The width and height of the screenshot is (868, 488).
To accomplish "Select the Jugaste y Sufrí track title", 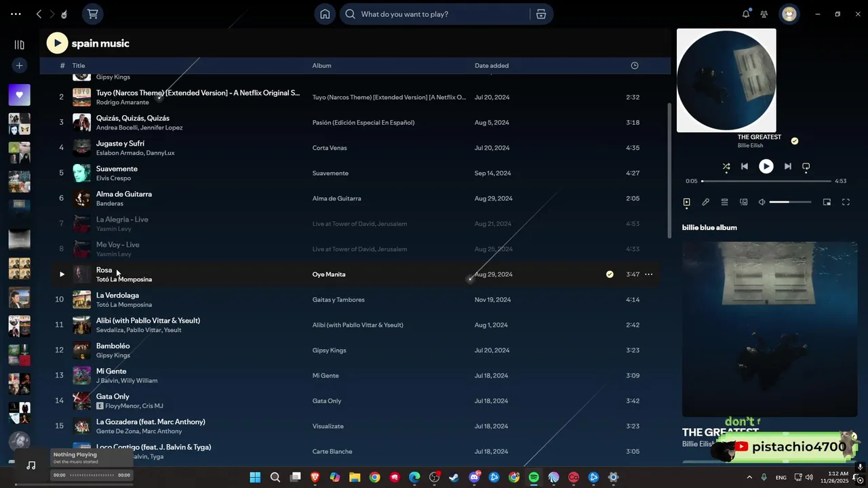I will click(120, 144).
